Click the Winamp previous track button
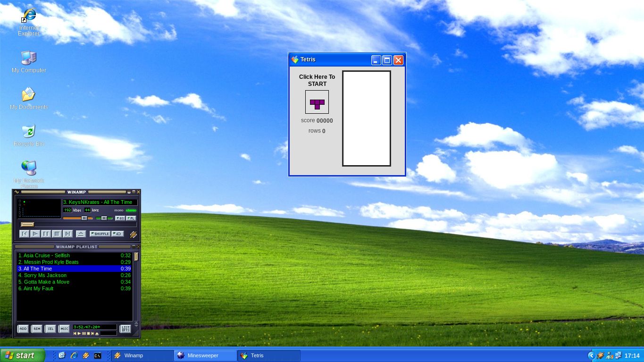This screenshot has height=362, width=644. pyautogui.click(x=25, y=234)
